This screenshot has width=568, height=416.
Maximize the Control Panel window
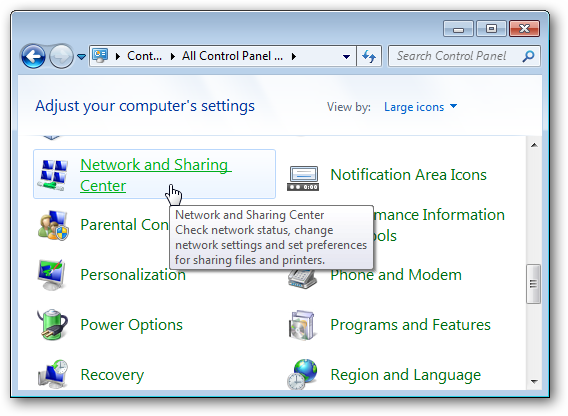pyautogui.click(x=491, y=29)
